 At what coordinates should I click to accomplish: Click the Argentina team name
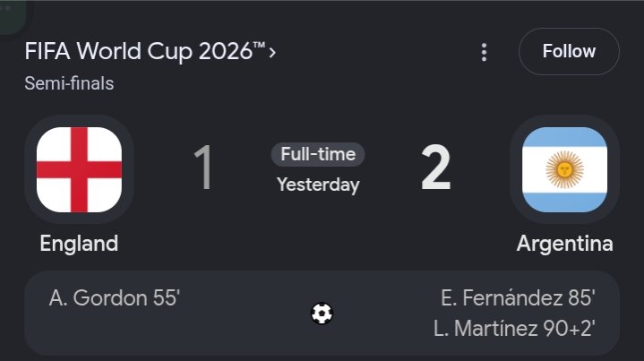coord(565,244)
